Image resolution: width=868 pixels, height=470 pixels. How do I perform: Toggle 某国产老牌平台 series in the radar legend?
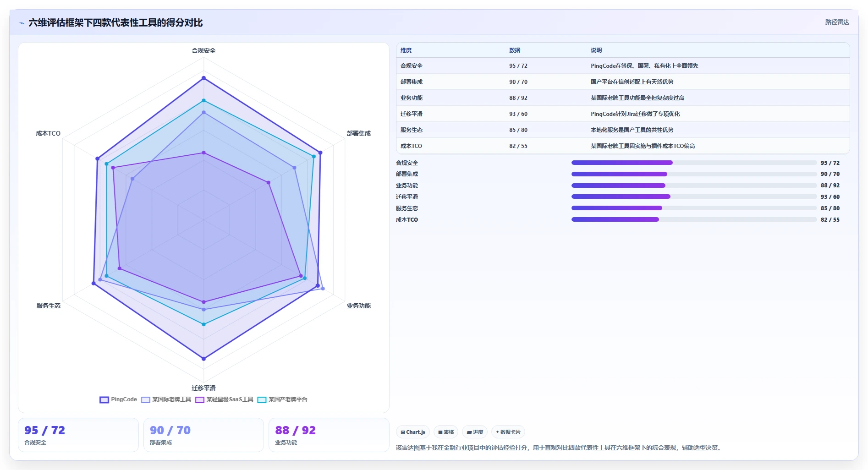tap(282, 399)
